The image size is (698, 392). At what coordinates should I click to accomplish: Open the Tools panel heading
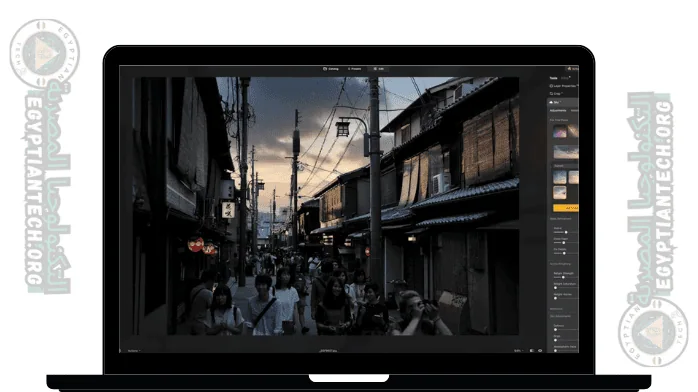[x=553, y=78]
